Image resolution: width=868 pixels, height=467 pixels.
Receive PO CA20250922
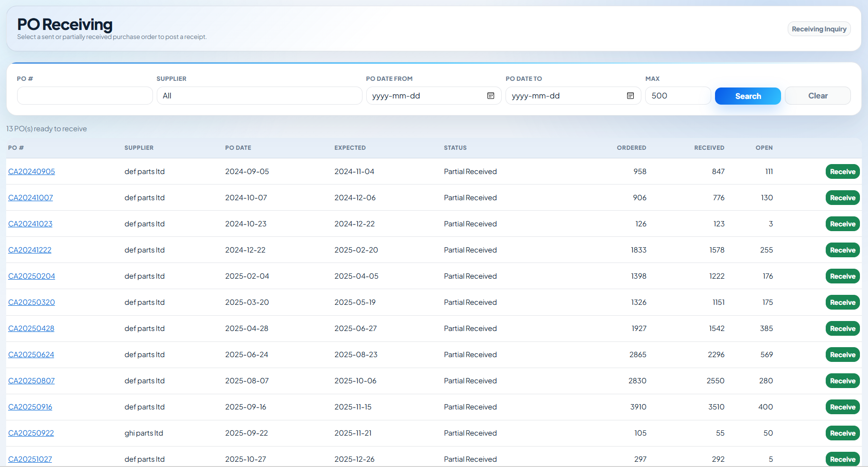(843, 433)
